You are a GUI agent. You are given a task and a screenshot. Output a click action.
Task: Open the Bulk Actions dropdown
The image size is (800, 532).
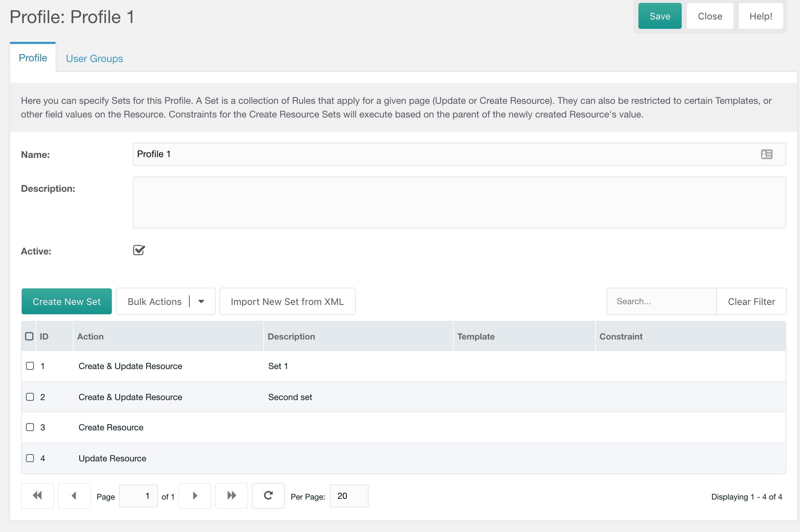(x=201, y=301)
